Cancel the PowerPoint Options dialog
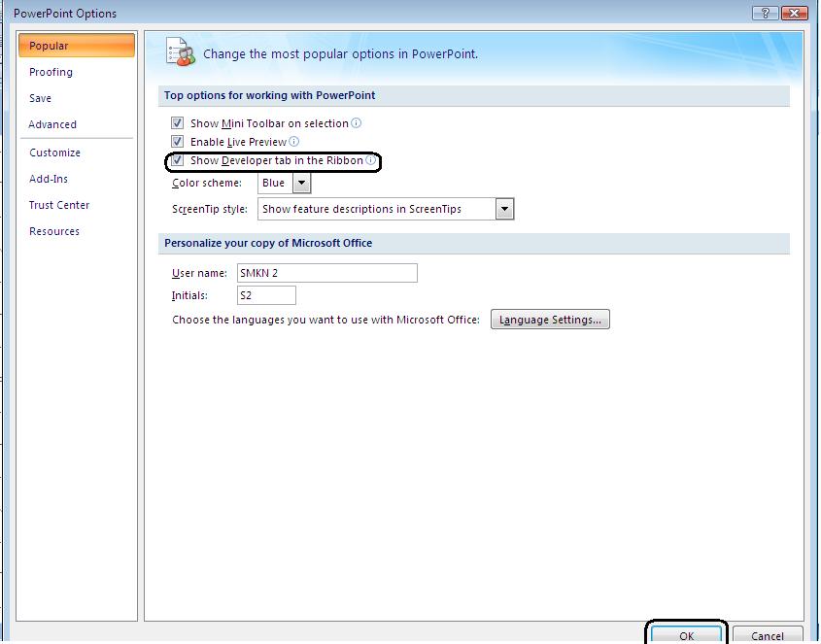This screenshot has width=821, height=644. coord(767,635)
